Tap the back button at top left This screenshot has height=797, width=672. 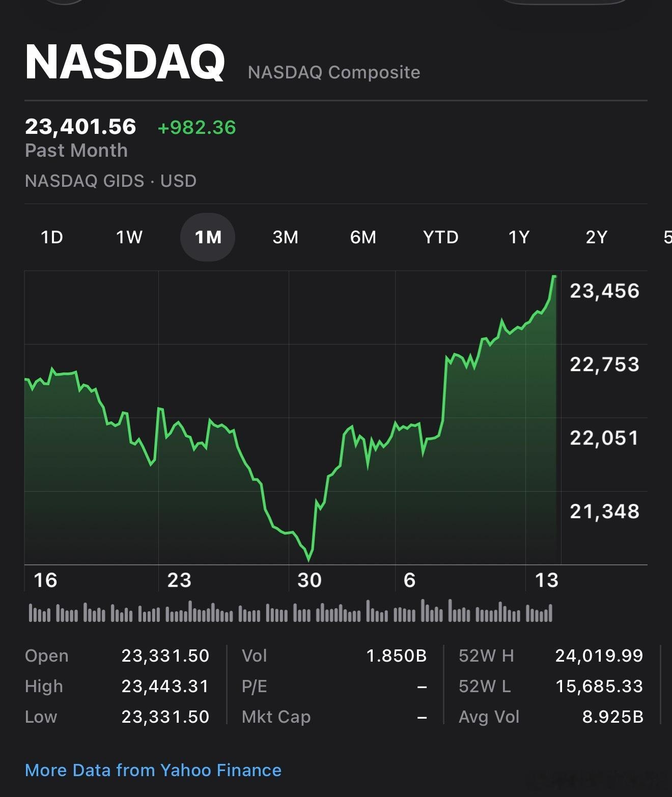[64, 3]
